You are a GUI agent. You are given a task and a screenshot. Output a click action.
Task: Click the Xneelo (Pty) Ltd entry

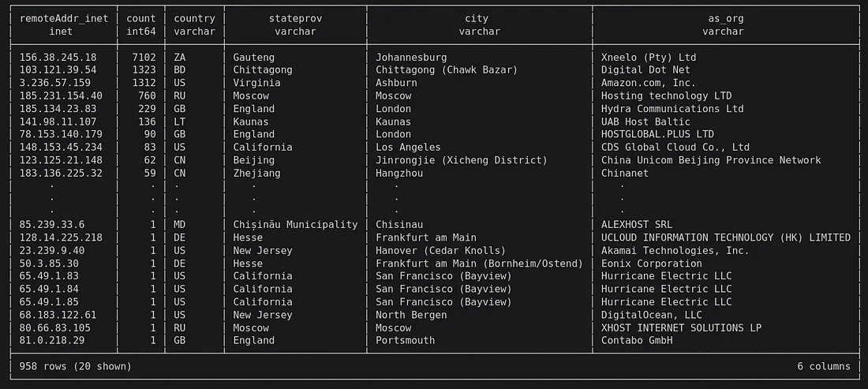click(649, 58)
